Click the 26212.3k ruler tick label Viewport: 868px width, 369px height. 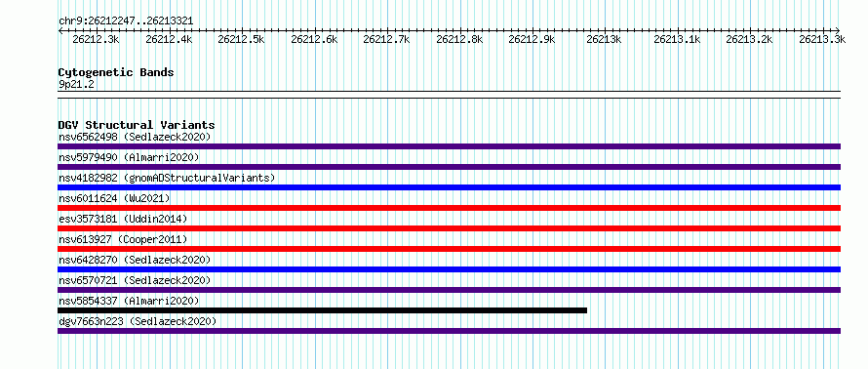coord(97,39)
